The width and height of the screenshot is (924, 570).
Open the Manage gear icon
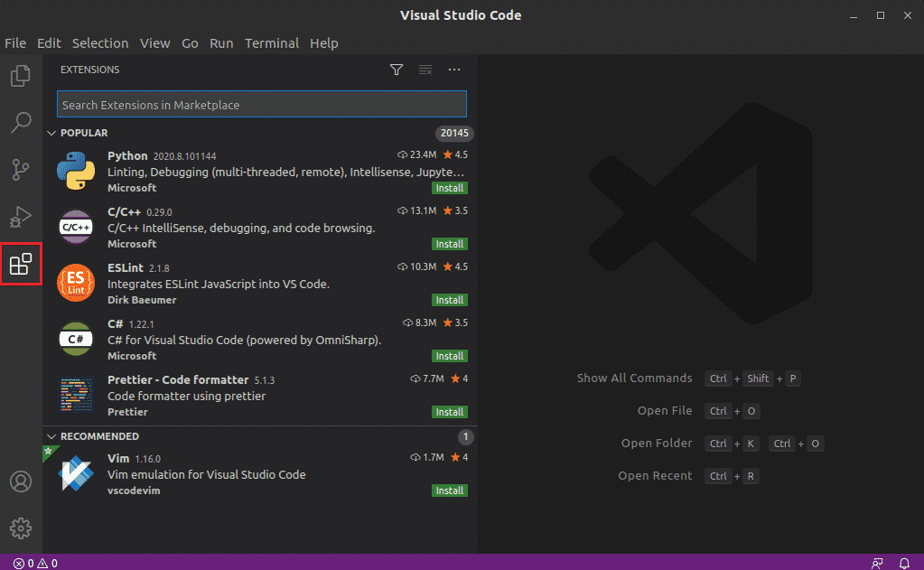click(x=21, y=528)
